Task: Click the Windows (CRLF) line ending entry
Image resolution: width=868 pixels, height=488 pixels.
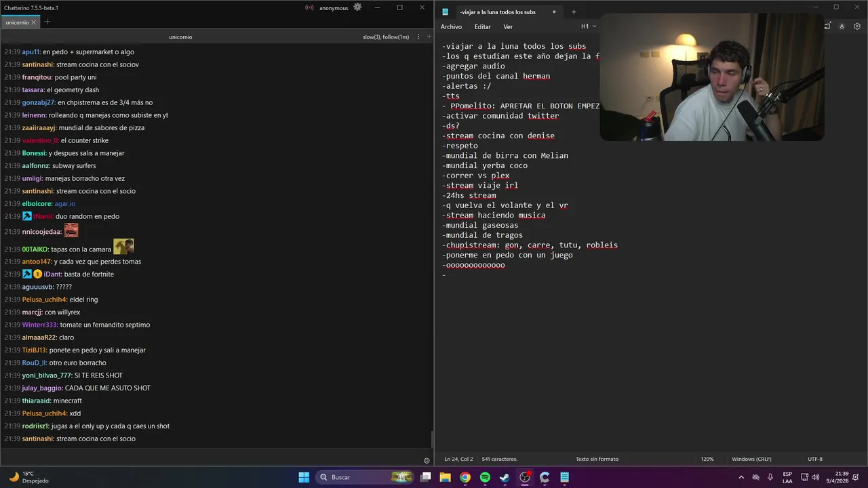Action: click(752, 459)
